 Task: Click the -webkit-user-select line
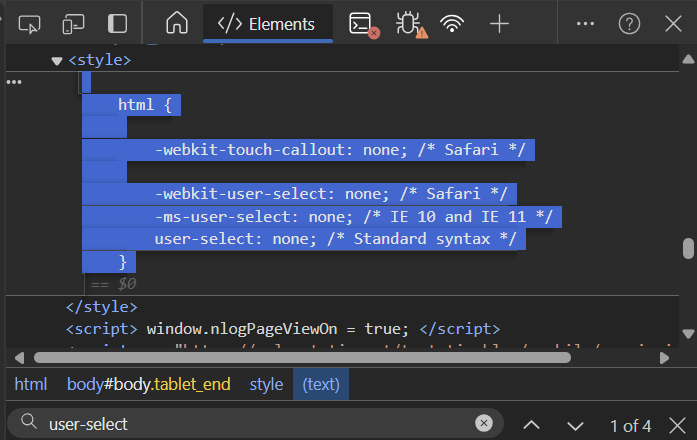coord(331,194)
